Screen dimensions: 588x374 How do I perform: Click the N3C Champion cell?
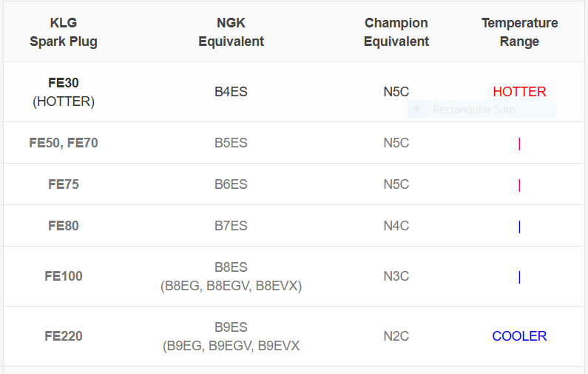396,276
